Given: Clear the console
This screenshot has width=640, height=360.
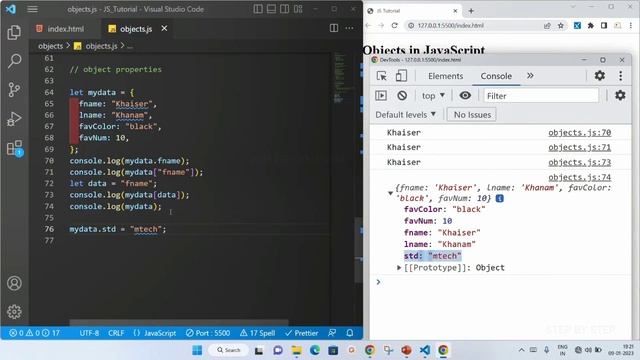Looking at the screenshot, I should [x=402, y=96].
